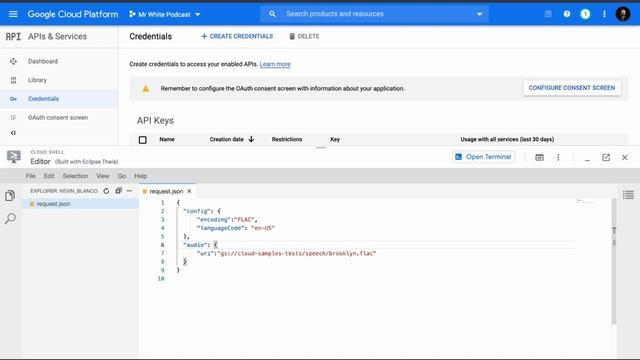Open Cloud Shell three-dot more menu
Viewport: 640px width, 360px height.
(558, 157)
